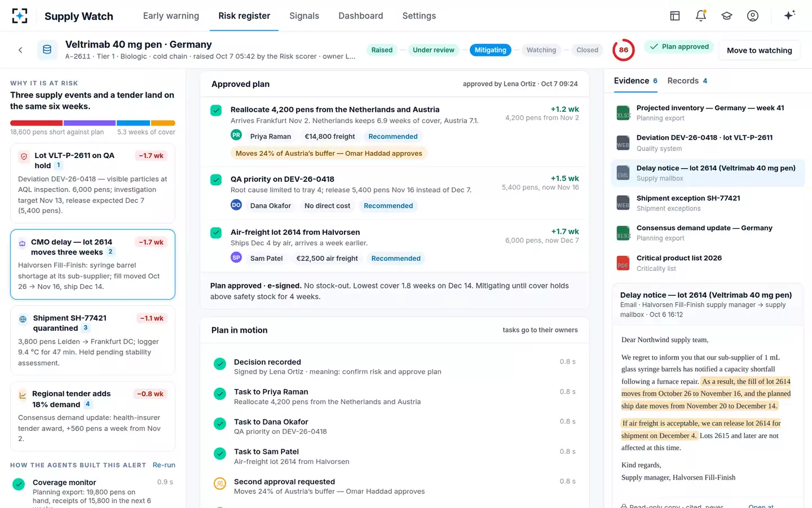Open the Settings tab
This screenshot has width=812, height=508.
pyautogui.click(x=419, y=16)
